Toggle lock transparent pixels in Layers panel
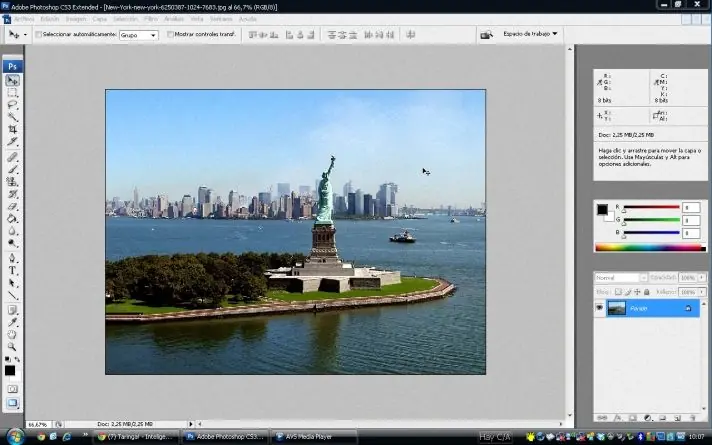 coord(618,292)
